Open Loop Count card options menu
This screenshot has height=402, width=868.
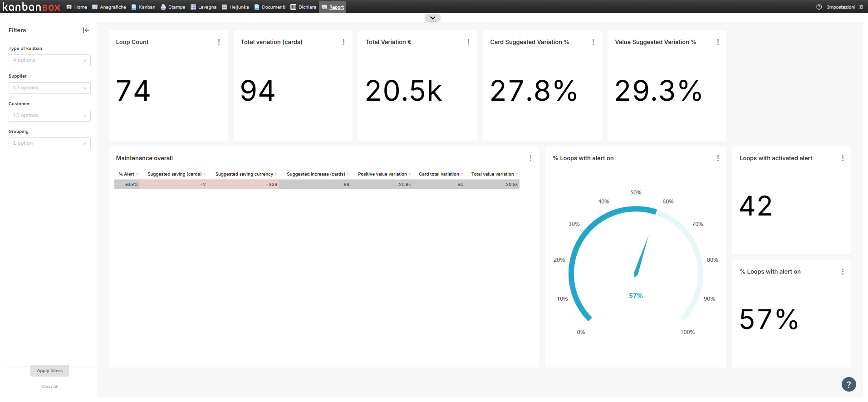(x=219, y=42)
